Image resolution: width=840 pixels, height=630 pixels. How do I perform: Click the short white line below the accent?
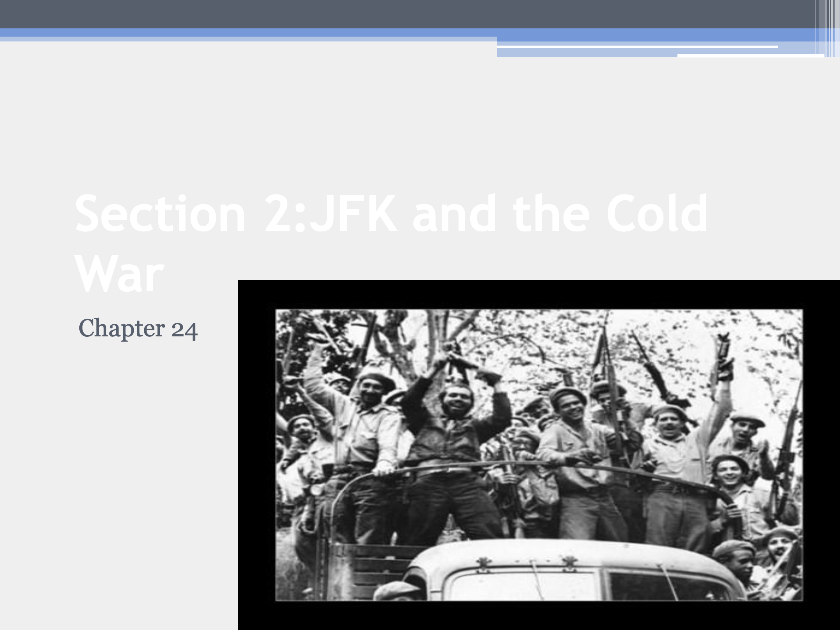751,56
